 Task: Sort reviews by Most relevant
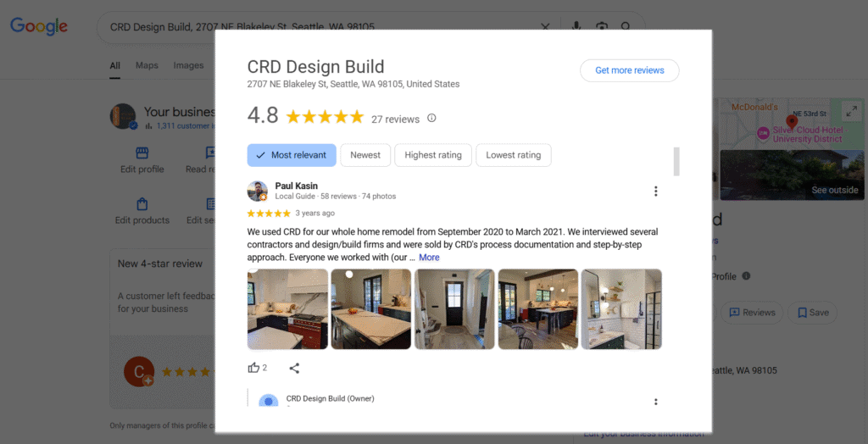pyautogui.click(x=292, y=155)
